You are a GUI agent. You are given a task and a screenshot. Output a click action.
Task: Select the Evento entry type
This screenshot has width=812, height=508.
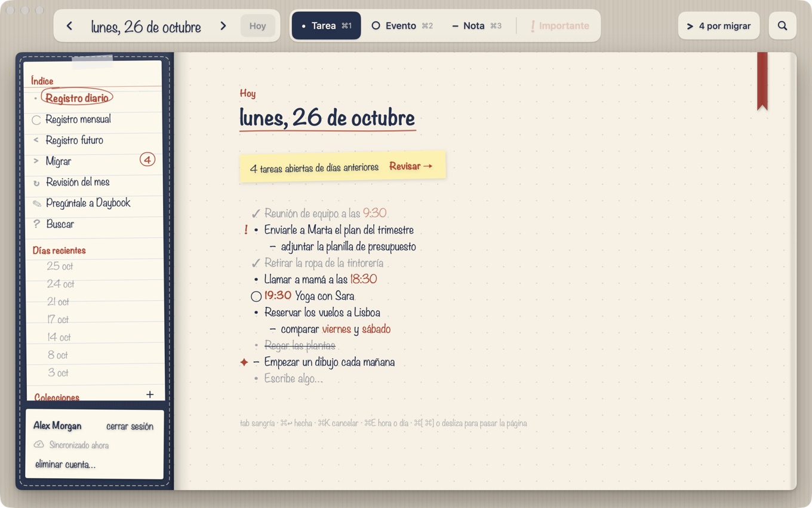point(402,26)
